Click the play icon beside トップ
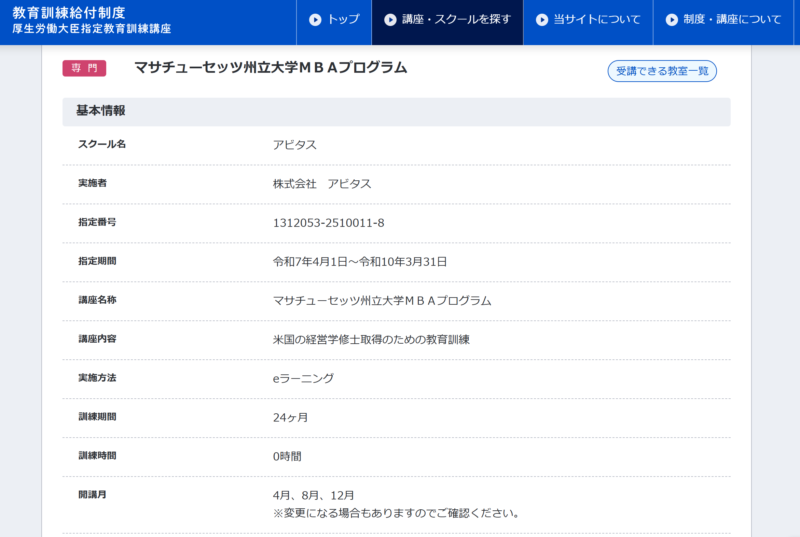The image size is (800, 537). click(x=315, y=20)
